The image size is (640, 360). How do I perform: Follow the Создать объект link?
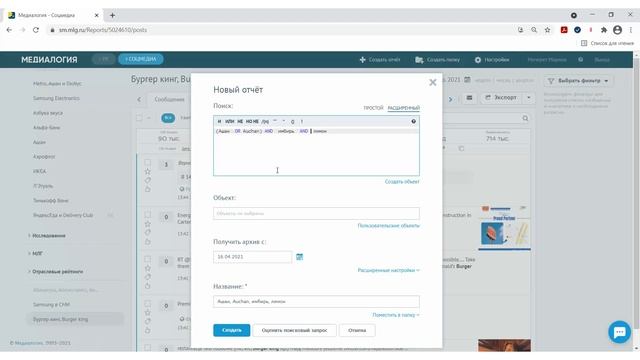tap(402, 182)
